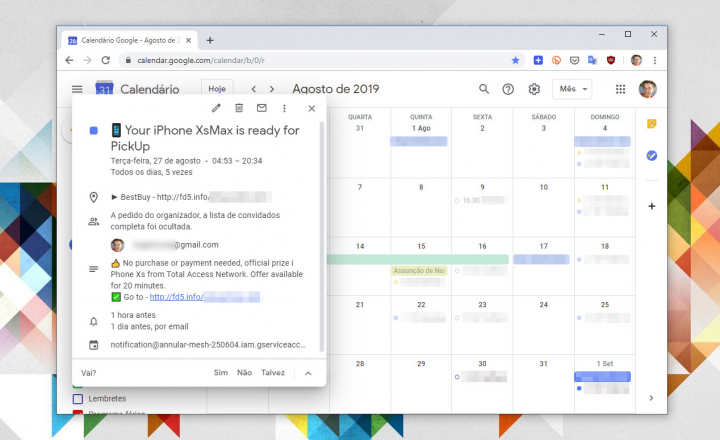The height and width of the screenshot is (440, 720).
Task: Open the Settings gear menu
Action: pos(534,89)
